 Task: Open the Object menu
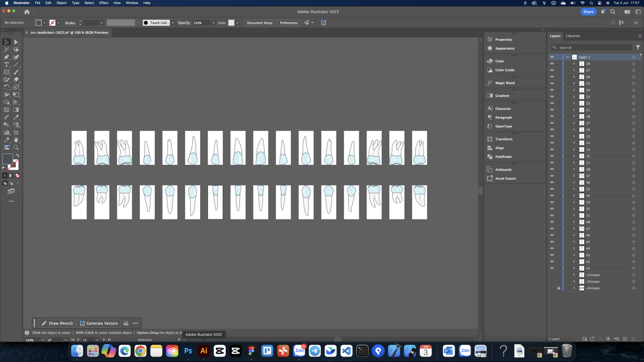click(61, 3)
